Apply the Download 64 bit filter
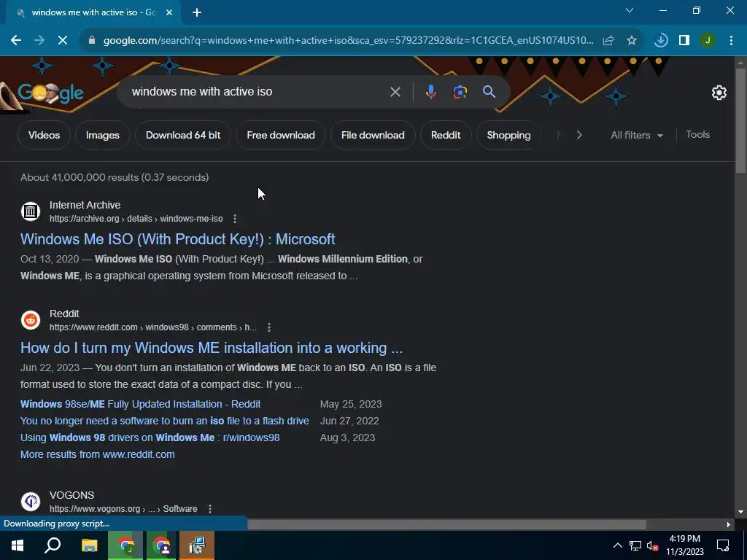This screenshot has width=747, height=560. (183, 135)
